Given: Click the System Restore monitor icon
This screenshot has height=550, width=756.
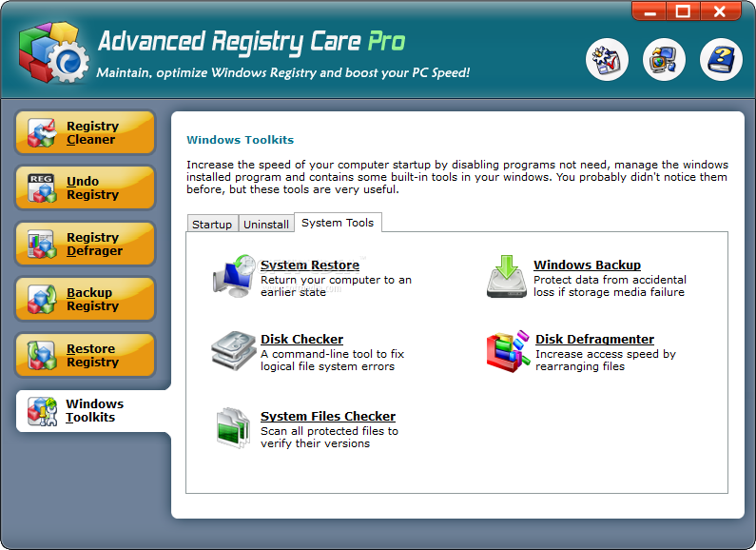Looking at the screenshot, I should point(233,277).
